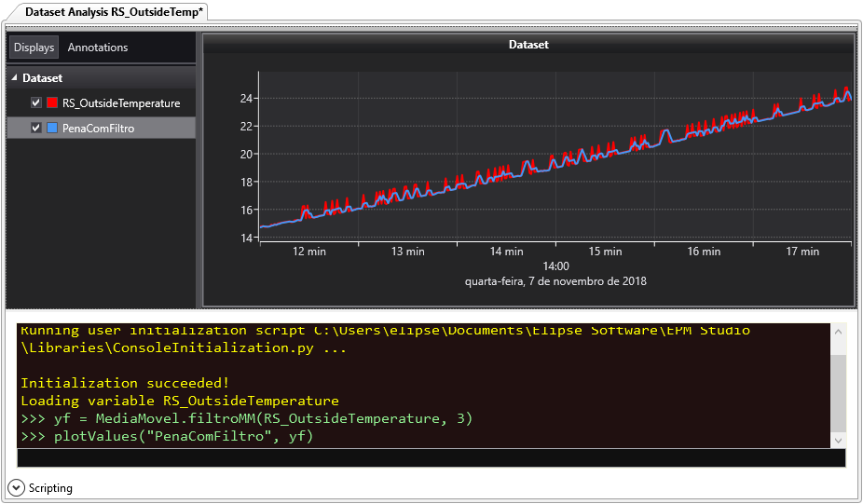Select the Dataset Analysis RS_OutsideTemp tab
This screenshot has width=863, height=504.
click(x=115, y=12)
